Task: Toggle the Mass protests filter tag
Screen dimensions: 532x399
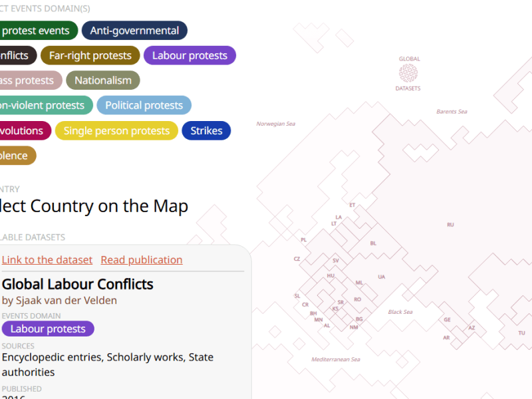Action: [27, 80]
